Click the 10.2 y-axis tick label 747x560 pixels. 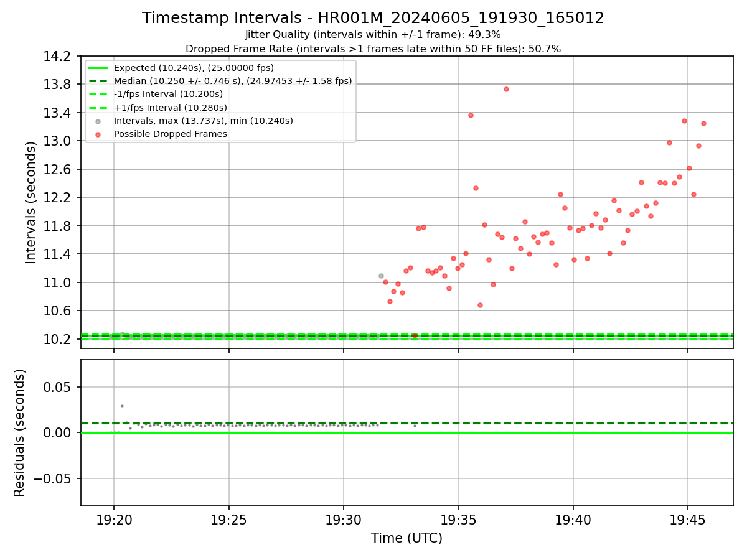pos(59,339)
